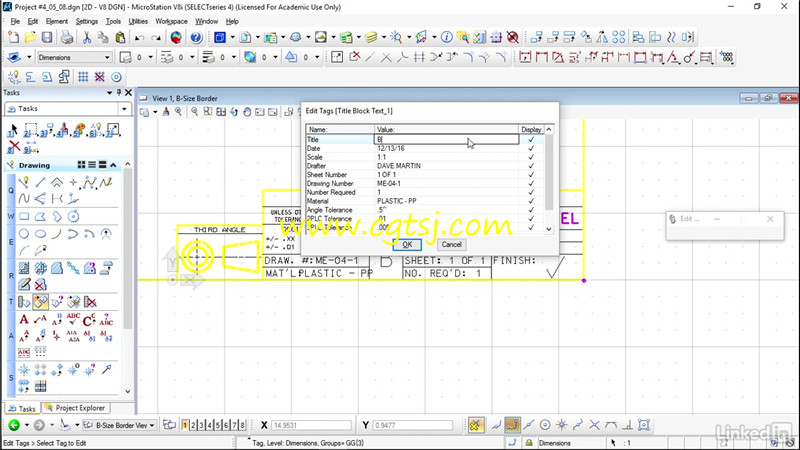Toggle Display check for Date tag
Image resolution: width=800 pixels, height=450 pixels.
(531, 148)
